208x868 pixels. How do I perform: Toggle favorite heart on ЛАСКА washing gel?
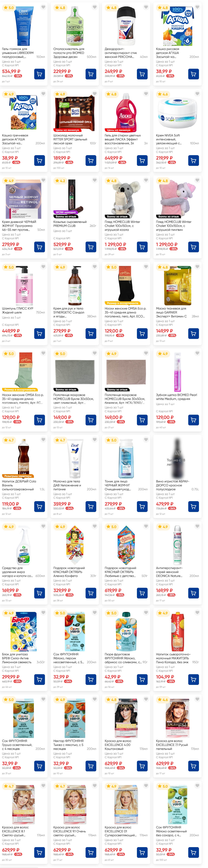tap(146, 94)
